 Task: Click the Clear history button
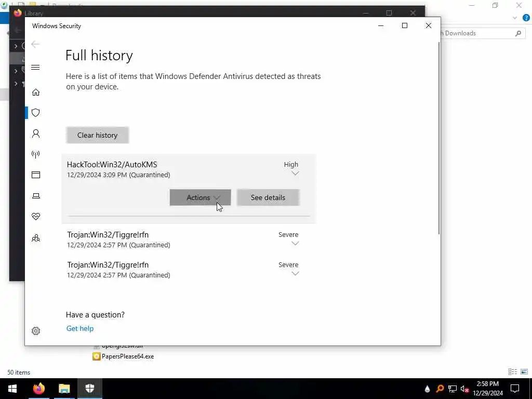pos(97,135)
